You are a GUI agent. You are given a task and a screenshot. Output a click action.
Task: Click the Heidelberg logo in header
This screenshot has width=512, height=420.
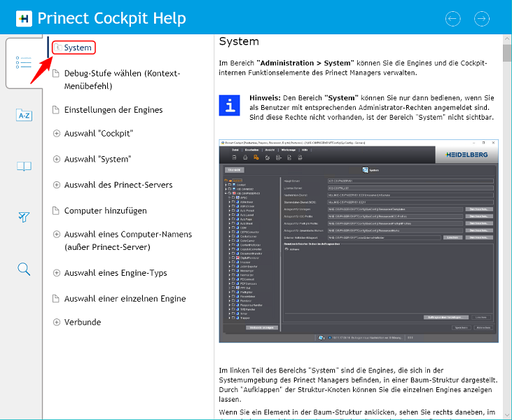[23, 18]
